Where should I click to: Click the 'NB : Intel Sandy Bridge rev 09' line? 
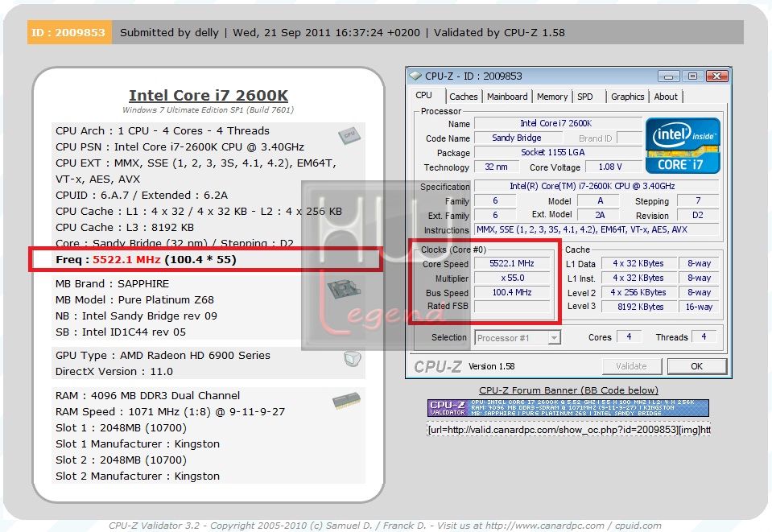136,316
